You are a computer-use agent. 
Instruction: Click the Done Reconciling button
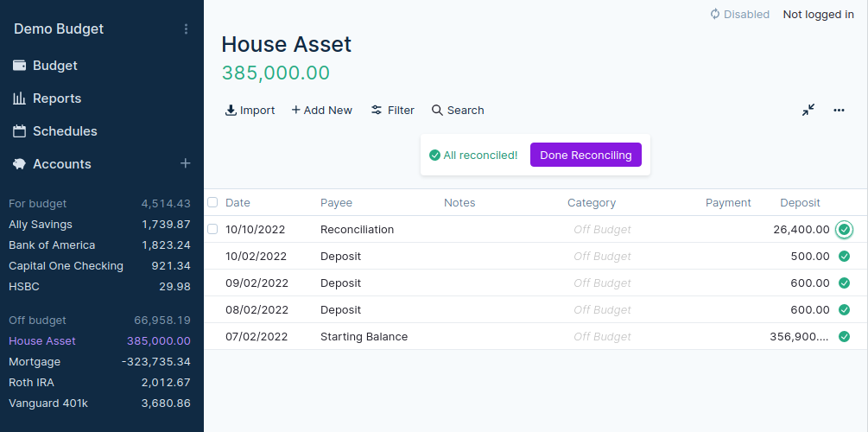click(586, 156)
